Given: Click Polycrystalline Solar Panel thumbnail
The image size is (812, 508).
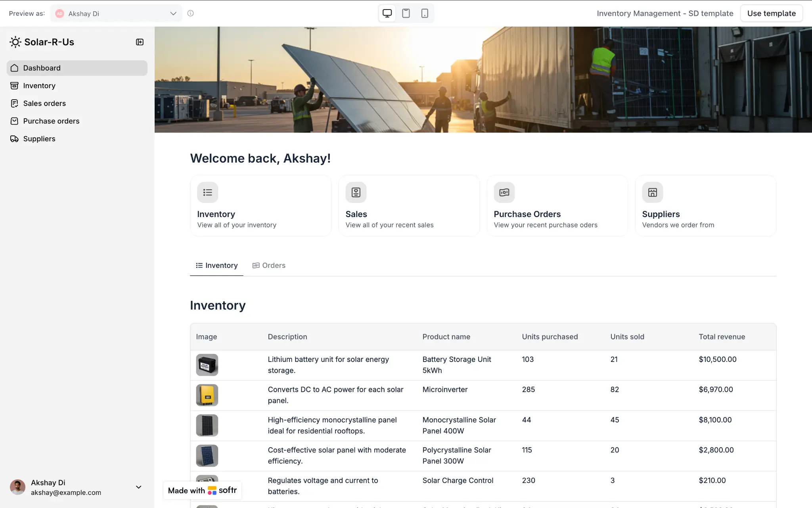Looking at the screenshot, I should click(207, 456).
